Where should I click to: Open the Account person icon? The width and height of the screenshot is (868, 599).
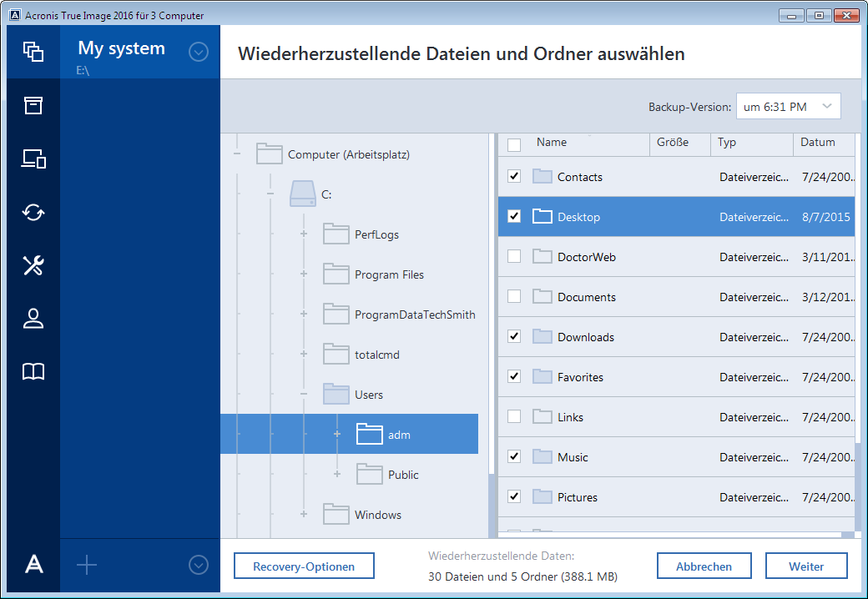coord(33,319)
